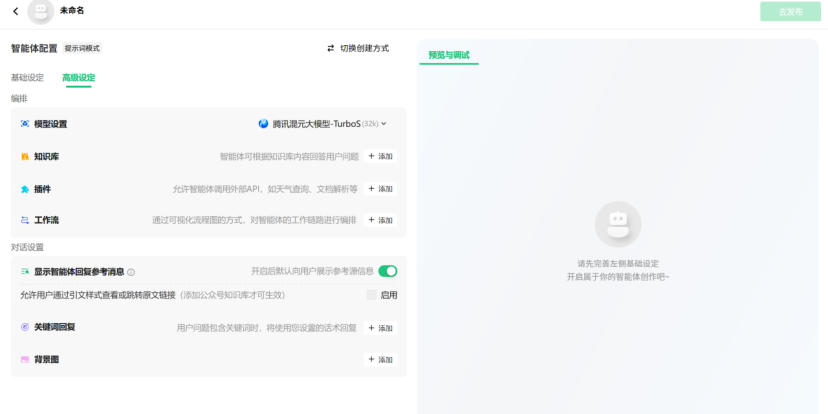Viewport: 828px width, 414px height.
Task: Toggle off 显示智能体回复参考消息 switch
Action: coord(388,271)
